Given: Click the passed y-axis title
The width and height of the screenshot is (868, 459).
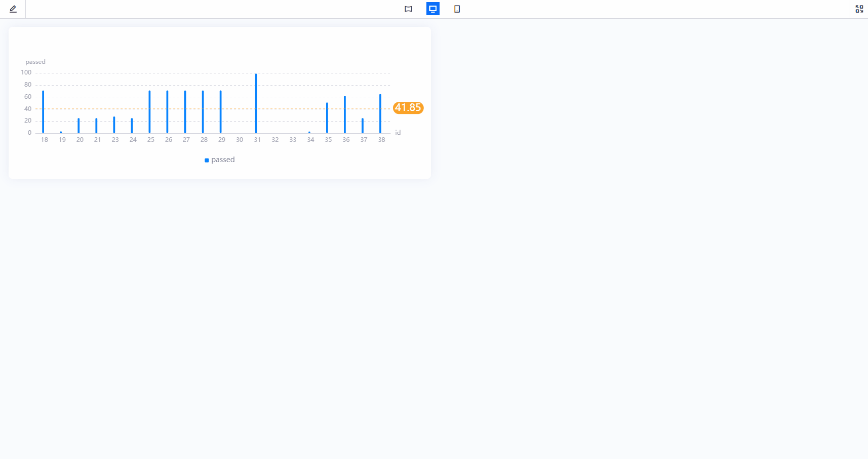Looking at the screenshot, I should 35,61.
